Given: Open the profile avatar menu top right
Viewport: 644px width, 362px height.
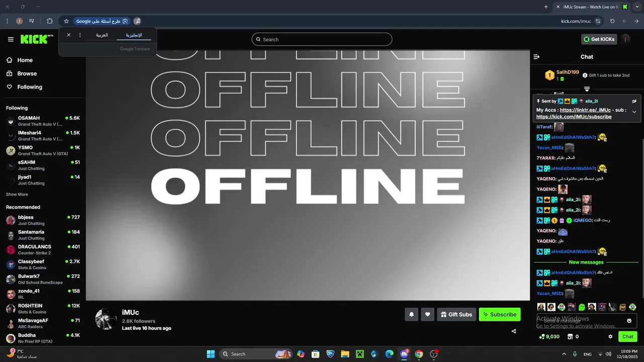Looking at the screenshot, I should [626, 39].
